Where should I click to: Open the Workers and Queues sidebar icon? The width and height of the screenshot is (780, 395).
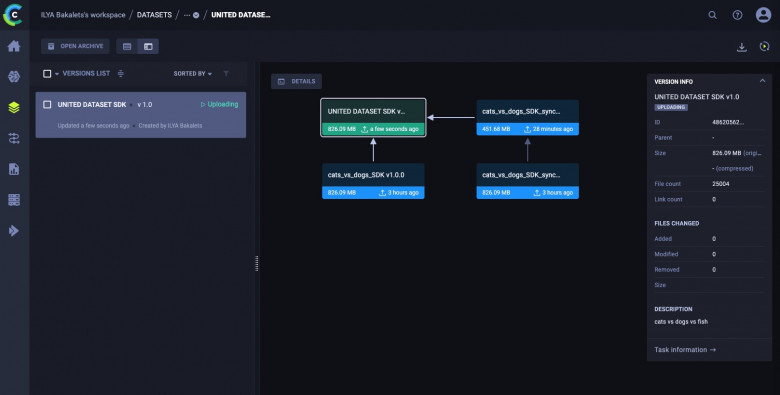coord(14,200)
